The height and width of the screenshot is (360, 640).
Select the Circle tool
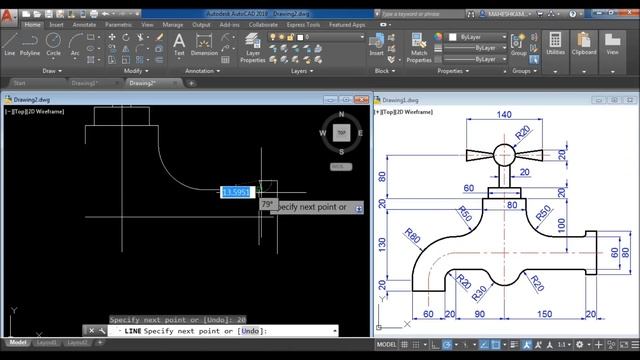pyautogui.click(x=53, y=44)
